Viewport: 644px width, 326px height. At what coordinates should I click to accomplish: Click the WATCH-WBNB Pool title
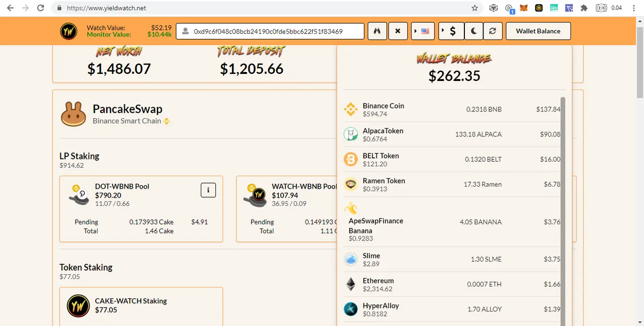[x=304, y=186]
